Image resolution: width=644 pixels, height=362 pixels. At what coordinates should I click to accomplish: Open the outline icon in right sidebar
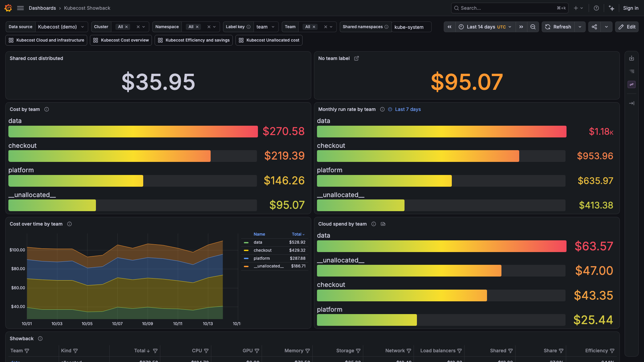click(632, 71)
